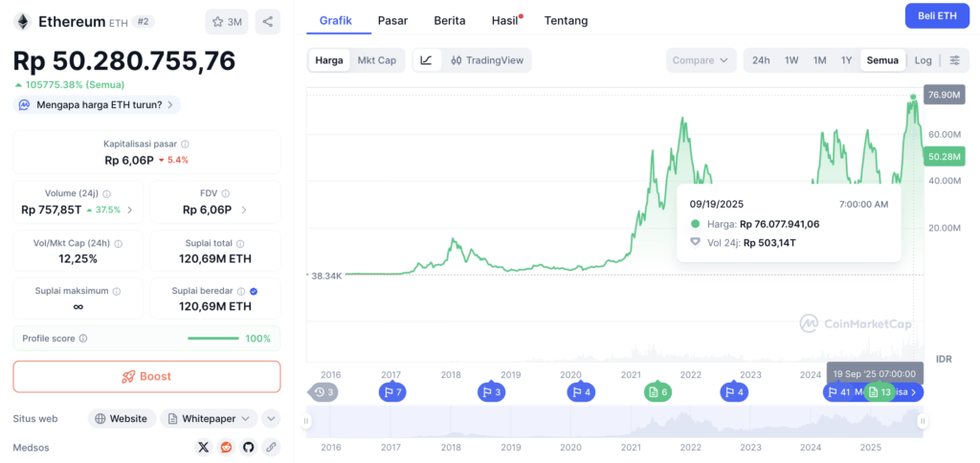The height and width of the screenshot is (463, 980).
Task: Open chart settings sliders icon
Action: 955,60
